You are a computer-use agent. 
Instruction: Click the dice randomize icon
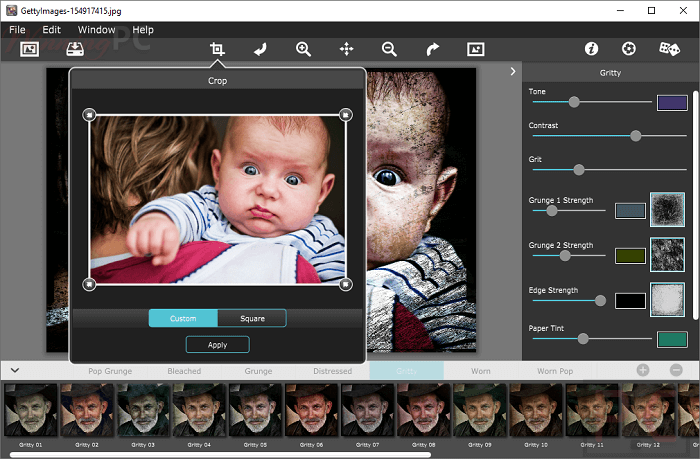point(669,49)
